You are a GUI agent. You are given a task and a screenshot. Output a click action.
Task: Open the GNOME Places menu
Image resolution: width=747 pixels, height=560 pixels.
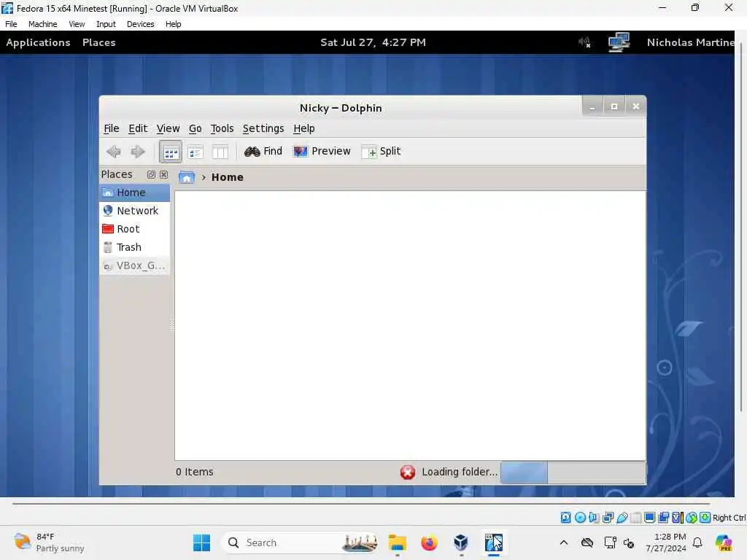pos(99,42)
